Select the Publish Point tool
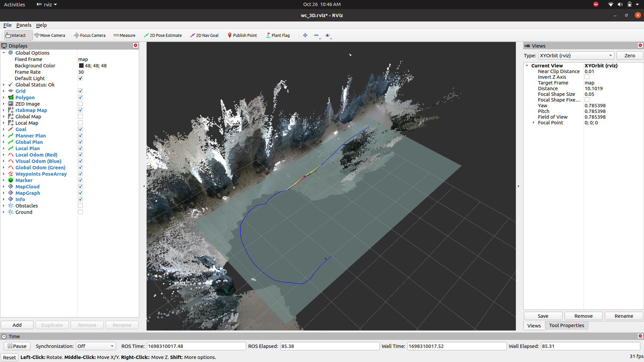644x362 pixels. [x=242, y=35]
